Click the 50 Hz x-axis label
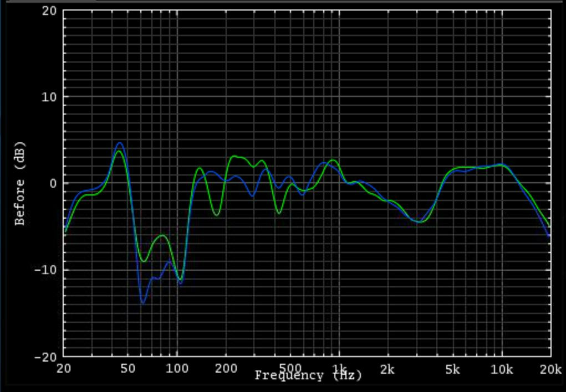This screenshot has height=392, width=566. (128, 369)
